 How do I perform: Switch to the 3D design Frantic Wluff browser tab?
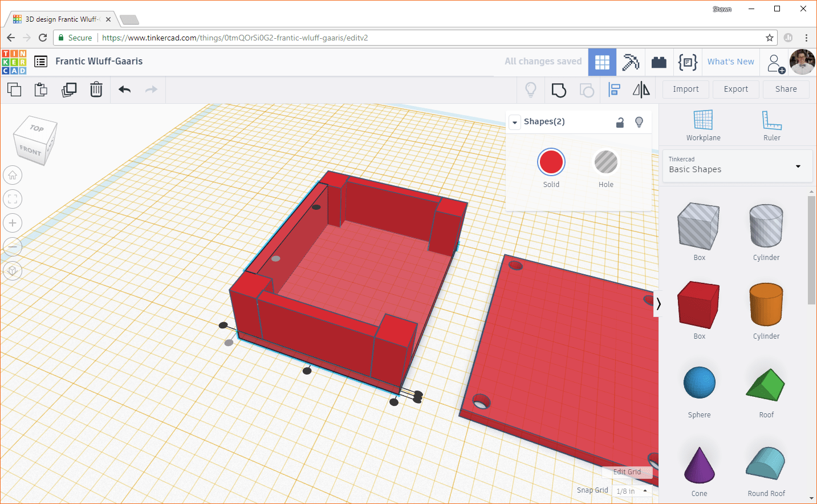[57, 18]
